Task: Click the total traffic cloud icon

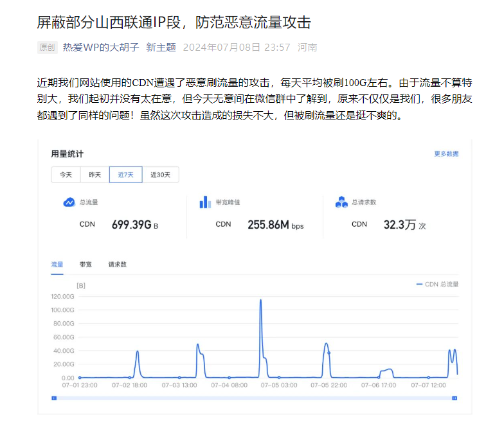Action: click(x=69, y=202)
